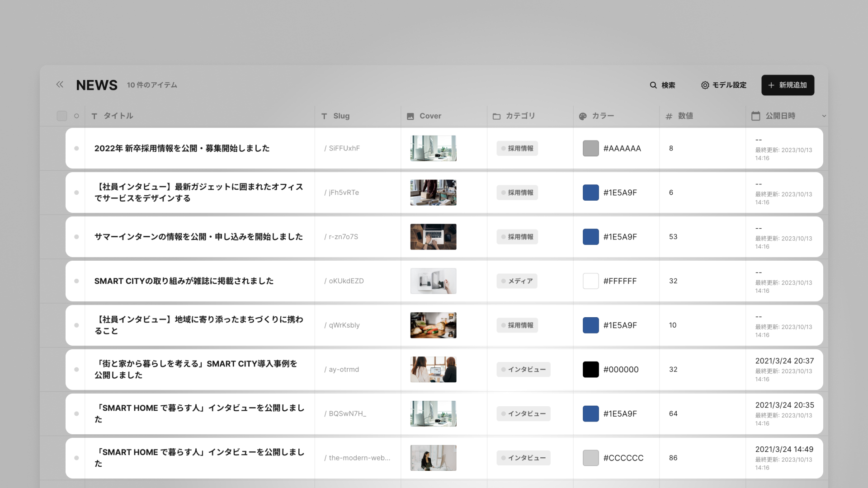This screenshot has width=868, height=488.
Task: Click cover thumbnail of SiFFUxhF row
Action: [433, 148]
